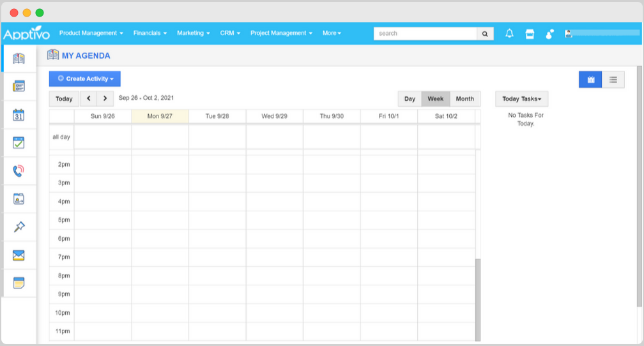
Task: Go to the next week arrow
Action: [105, 98]
